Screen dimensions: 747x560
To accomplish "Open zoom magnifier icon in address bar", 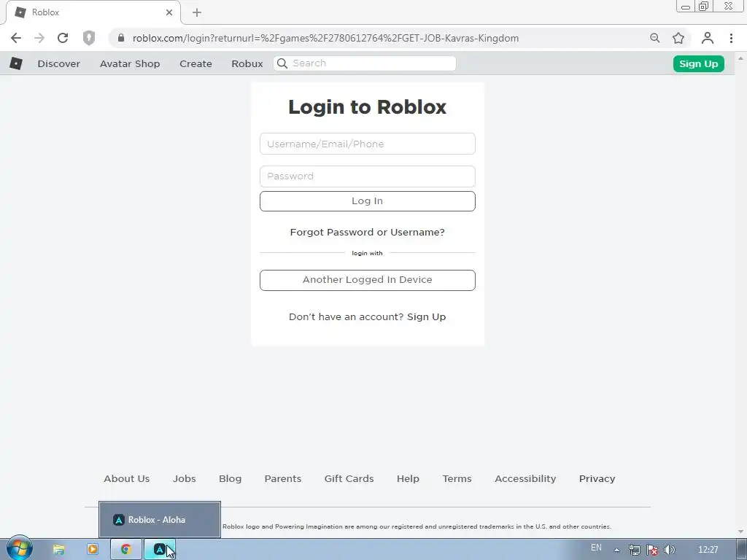I will click(655, 38).
